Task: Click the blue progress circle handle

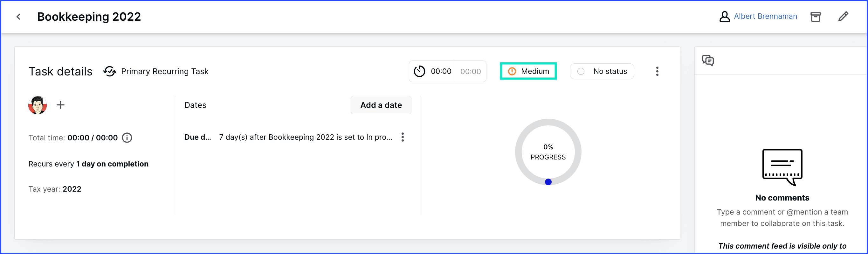Action: [x=548, y=182]
